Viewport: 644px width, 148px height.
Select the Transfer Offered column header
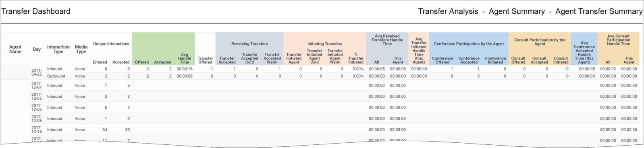click(205, 60)
